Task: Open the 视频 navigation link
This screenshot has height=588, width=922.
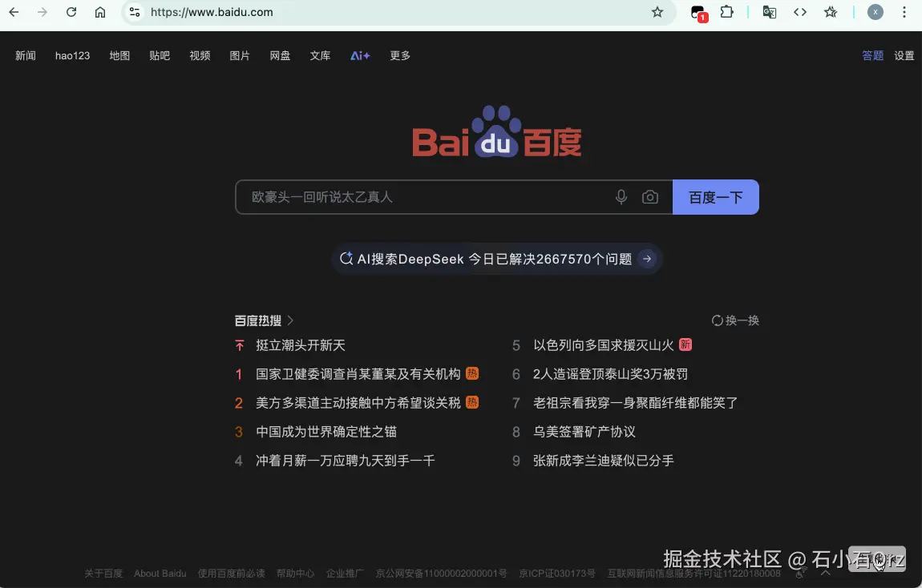Action: pyautogui.click(x=200, y=55)
